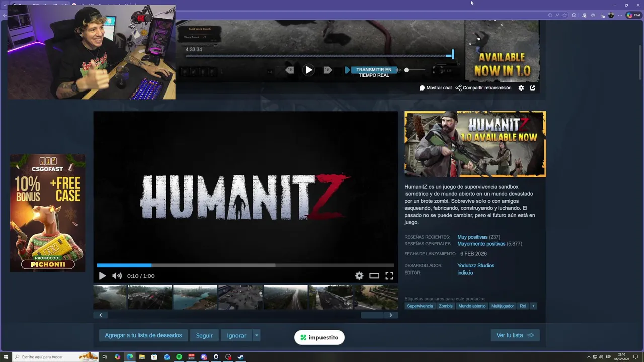The width and height of the screenshot is (644, 362).
Task: Pop out the broadcast in new window
Action: tap(533, 88)
